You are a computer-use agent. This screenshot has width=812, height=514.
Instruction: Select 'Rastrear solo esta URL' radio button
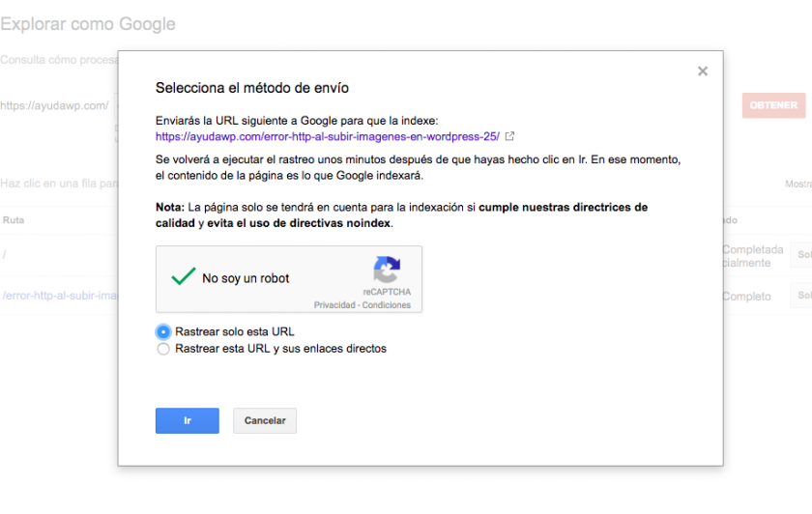pyautogui.click(x=163, y=331)
